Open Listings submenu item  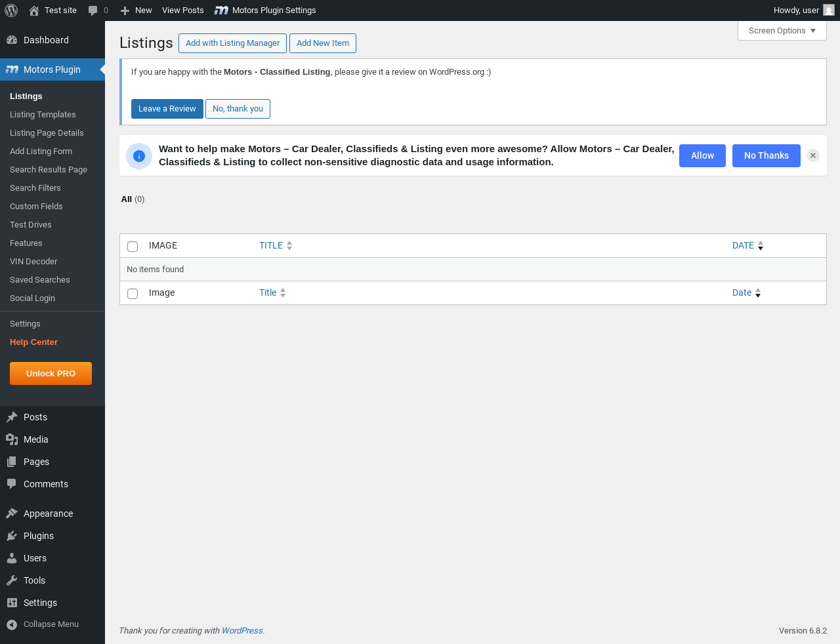[52, 96]
